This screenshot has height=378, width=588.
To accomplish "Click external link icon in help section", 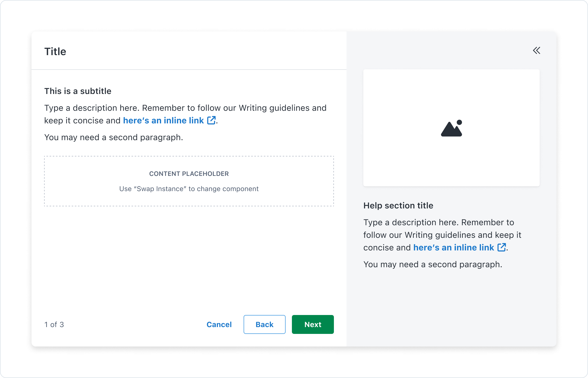I will [x=502, y=248].
